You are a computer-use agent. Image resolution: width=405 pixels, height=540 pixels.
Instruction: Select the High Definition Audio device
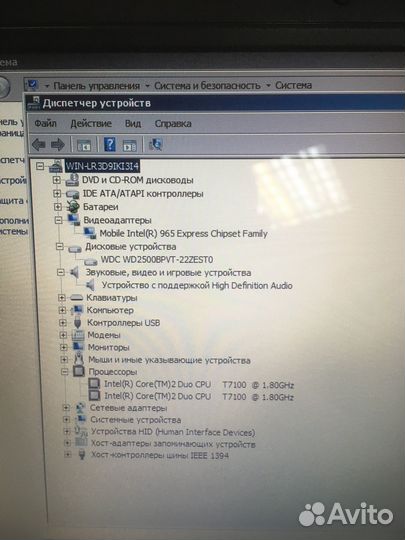pos(197,285)
